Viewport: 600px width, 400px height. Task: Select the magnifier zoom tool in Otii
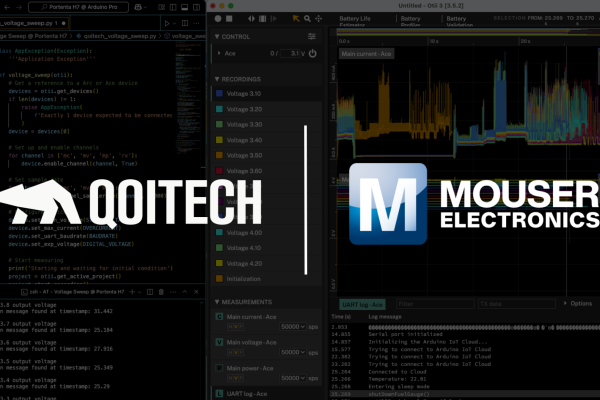point(307,18)
